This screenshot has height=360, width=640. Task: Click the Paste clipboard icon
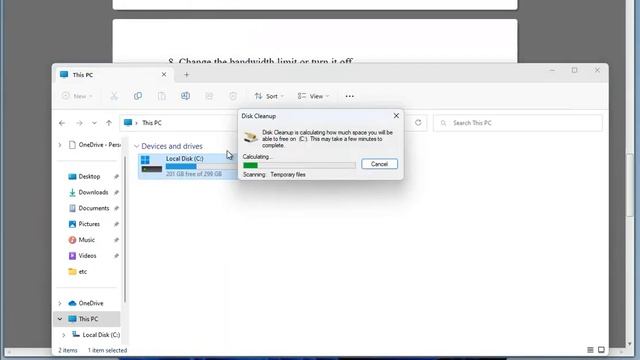tap(162, 96)
